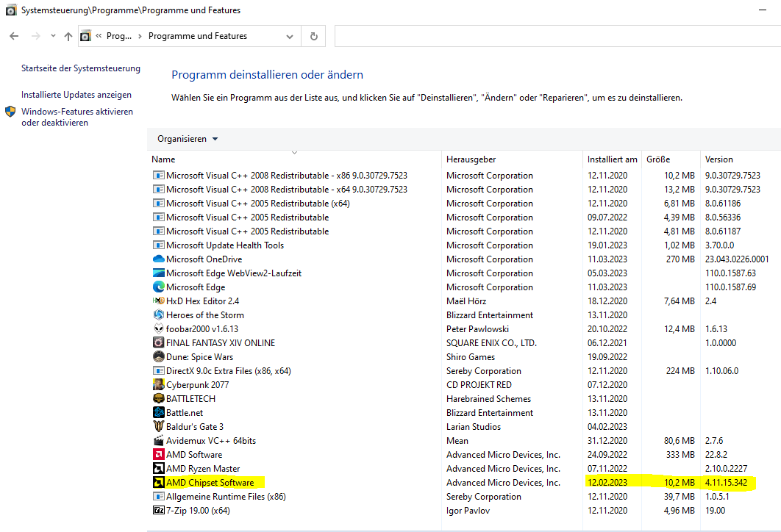
Task: Click the FINAL FANTASY XIV ONLINE icon
Action: (158, 343)
